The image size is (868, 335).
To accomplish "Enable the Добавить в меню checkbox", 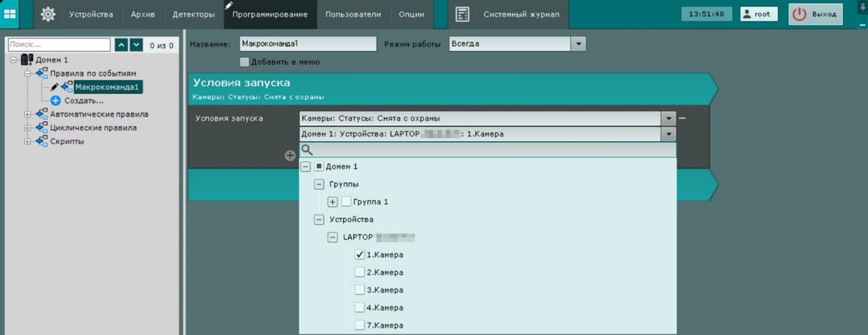I will 244,61.
